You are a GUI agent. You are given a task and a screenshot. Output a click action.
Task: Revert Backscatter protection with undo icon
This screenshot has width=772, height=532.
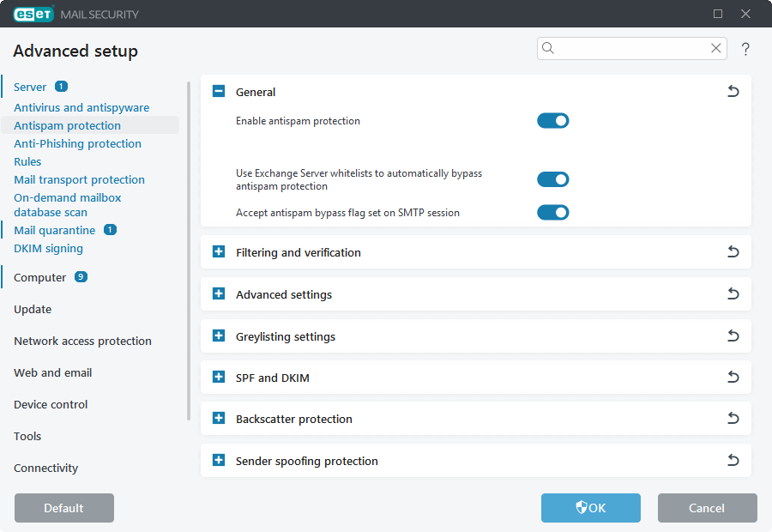[733, 418]
